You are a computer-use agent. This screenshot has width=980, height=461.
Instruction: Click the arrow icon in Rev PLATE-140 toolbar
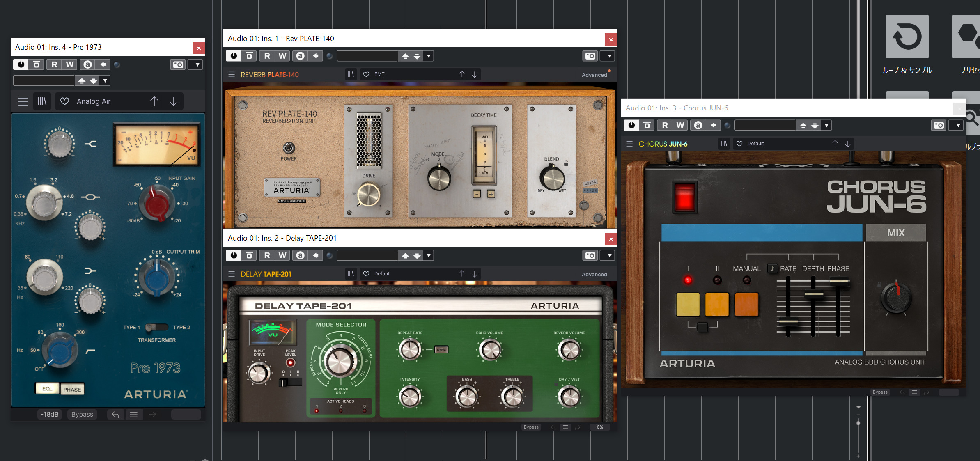[x=316, y=56]
